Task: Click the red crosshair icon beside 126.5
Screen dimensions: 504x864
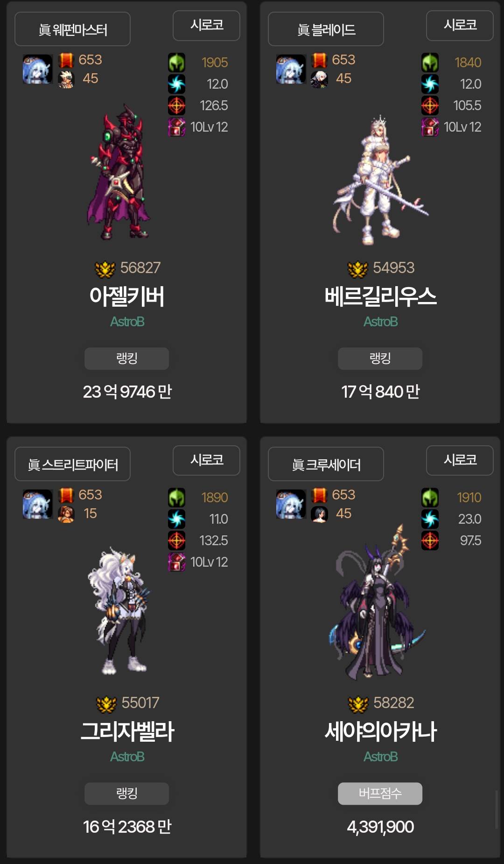Action: pos(176,105)
